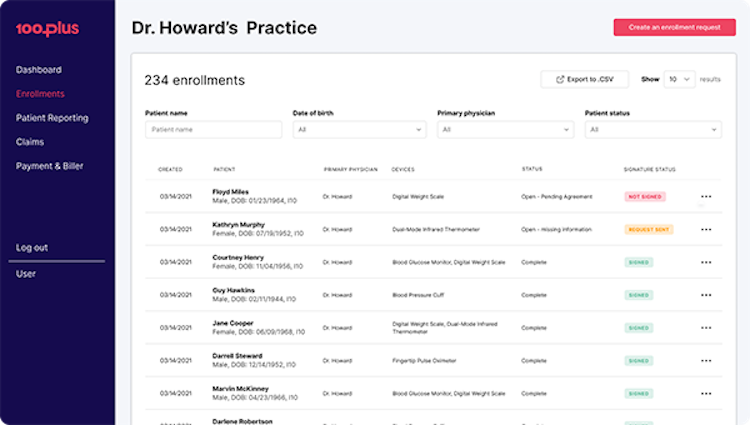The image size is (750, 425).
Task: Focus the Patient name search field
Action: (213, 130)
